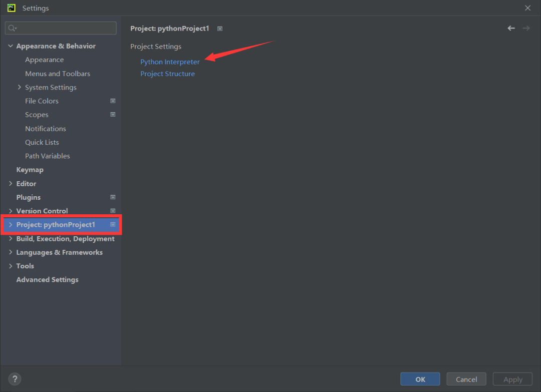
Task: Click project-level icon beside Scopes
Action: click(113, 115)
